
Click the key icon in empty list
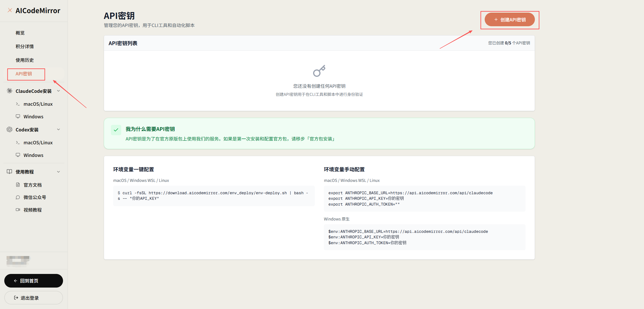pyautogui.click(x=319, y=71)
